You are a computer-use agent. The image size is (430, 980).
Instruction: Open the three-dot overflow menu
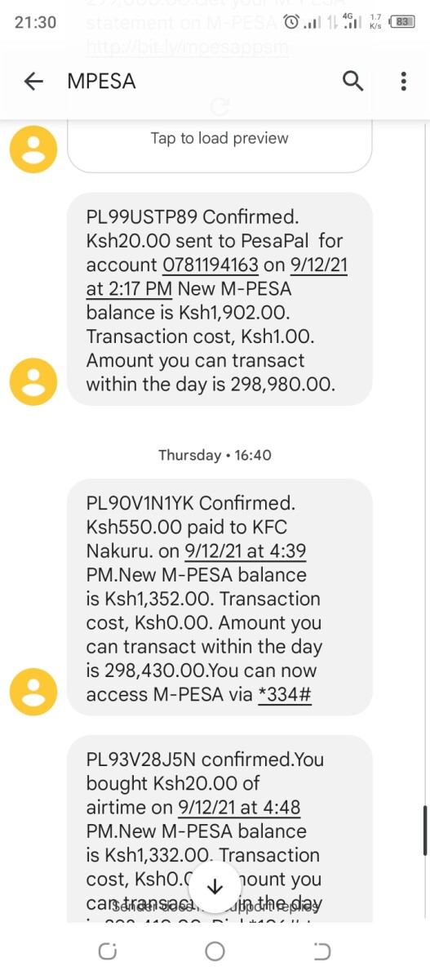tap(403, 81)
